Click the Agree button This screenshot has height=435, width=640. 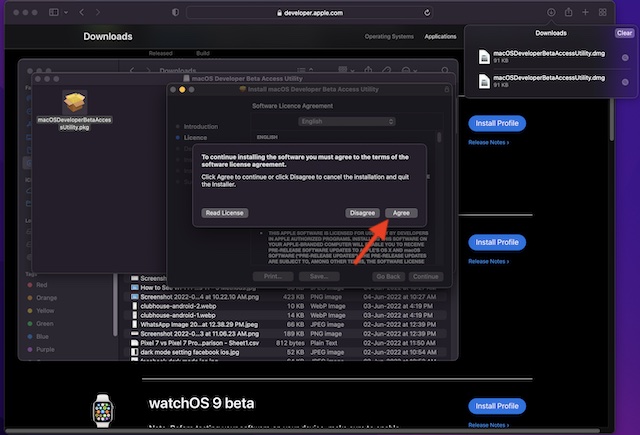click(401, 213)
